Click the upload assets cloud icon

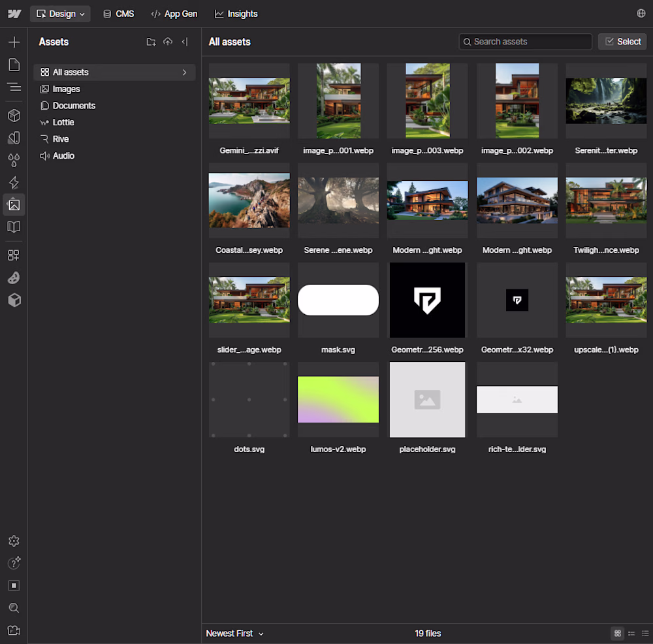pos(168,42)
